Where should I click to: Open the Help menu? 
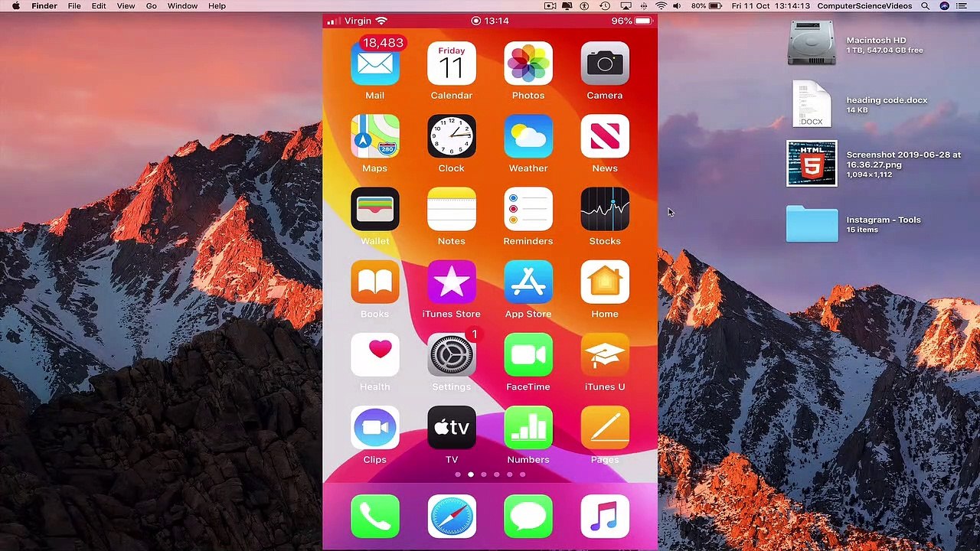pyautogui.click(x=217, y=6)
